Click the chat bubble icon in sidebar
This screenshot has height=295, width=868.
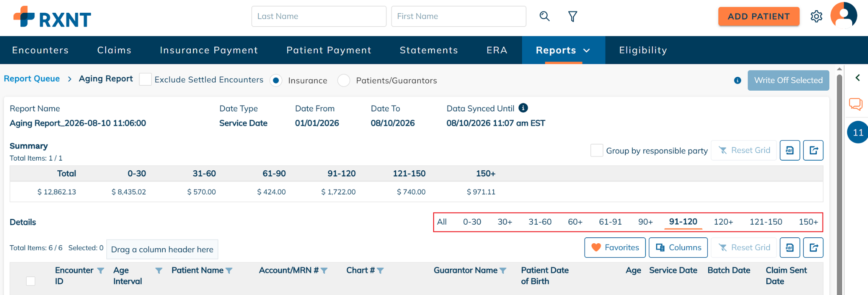(856, 104)
